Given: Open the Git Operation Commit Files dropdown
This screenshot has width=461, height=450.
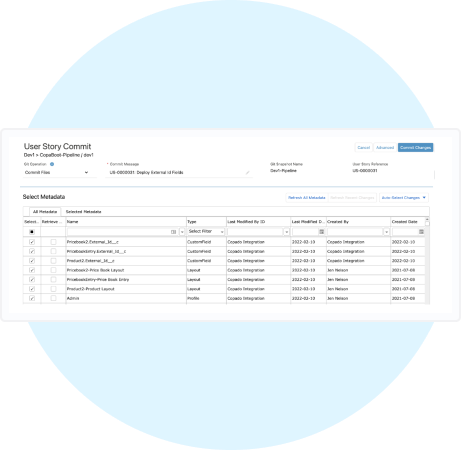Looking at the screenshot, I should coord(57,172).
